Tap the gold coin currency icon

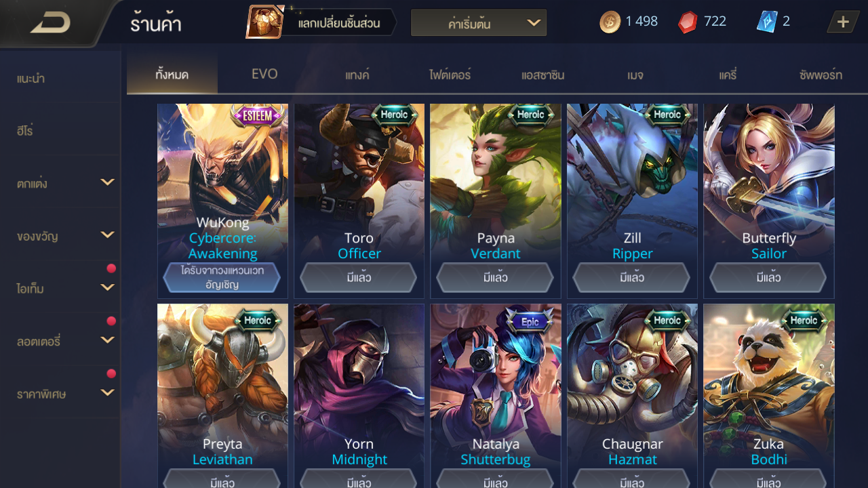coord(610,22)
